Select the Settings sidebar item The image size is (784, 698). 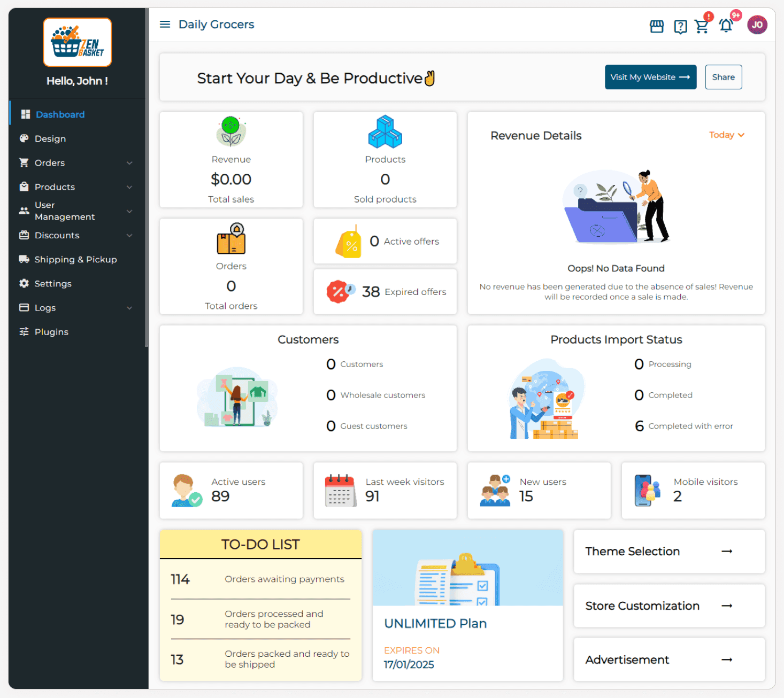[53, 284]
